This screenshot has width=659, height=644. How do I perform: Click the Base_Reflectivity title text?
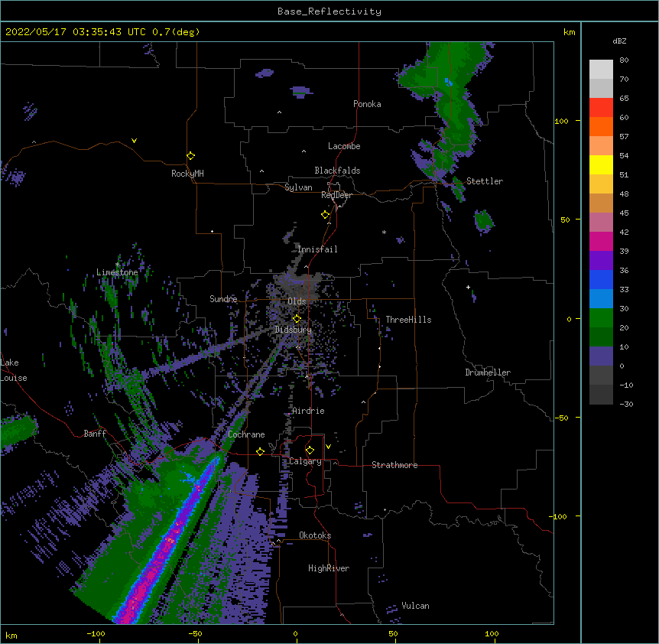pyautogui.click(x=329, y=11)
